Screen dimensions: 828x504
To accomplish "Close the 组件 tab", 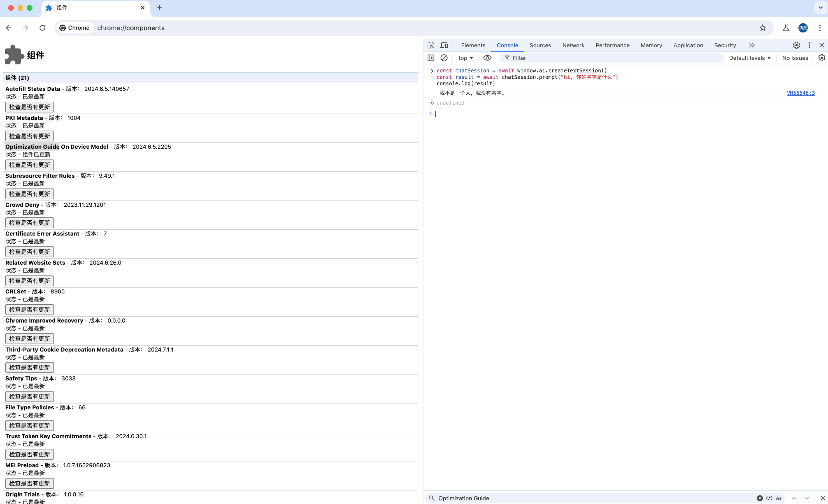I will click(143, 8).
